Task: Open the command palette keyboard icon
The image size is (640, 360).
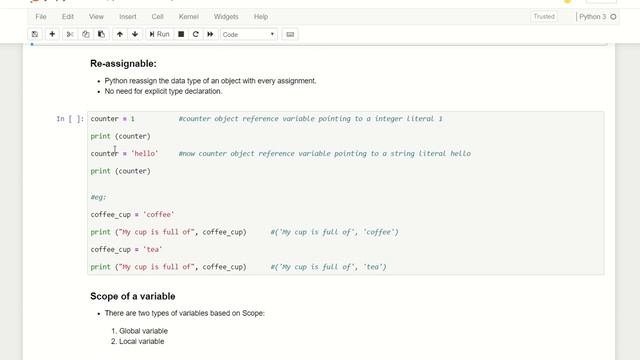Action: click(290, 34)
